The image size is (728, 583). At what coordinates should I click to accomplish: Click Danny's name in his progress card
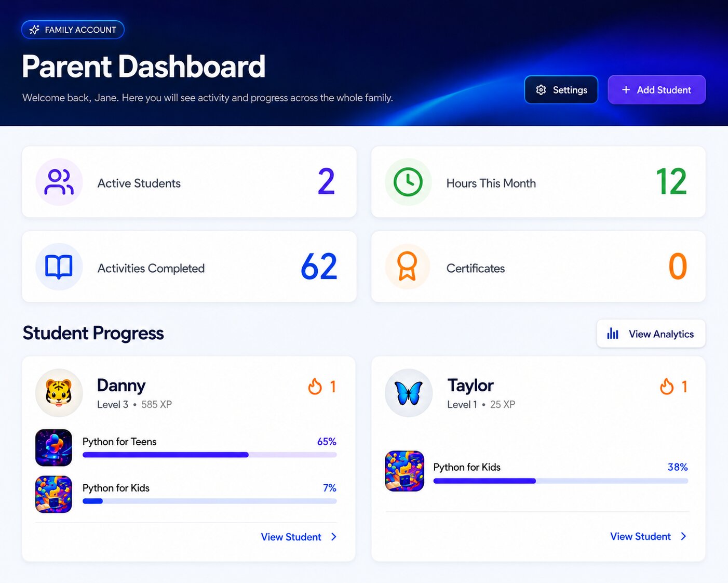tap(121, 385)
